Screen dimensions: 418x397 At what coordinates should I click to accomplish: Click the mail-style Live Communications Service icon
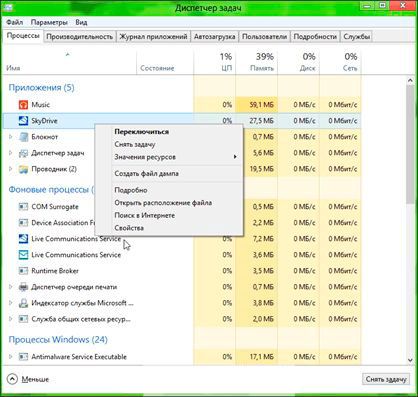coord(23,255)
